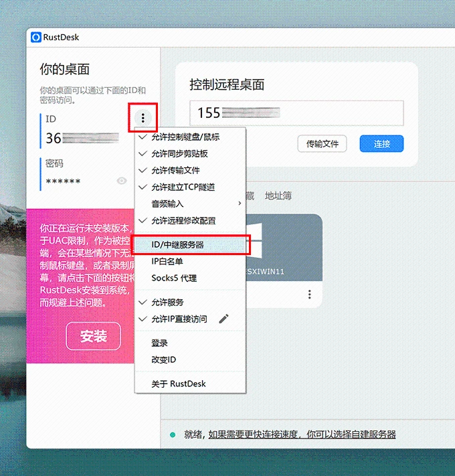Click the masked password asterisks
The width and height of the screenshot is (455, 476).
pos(63,181)
